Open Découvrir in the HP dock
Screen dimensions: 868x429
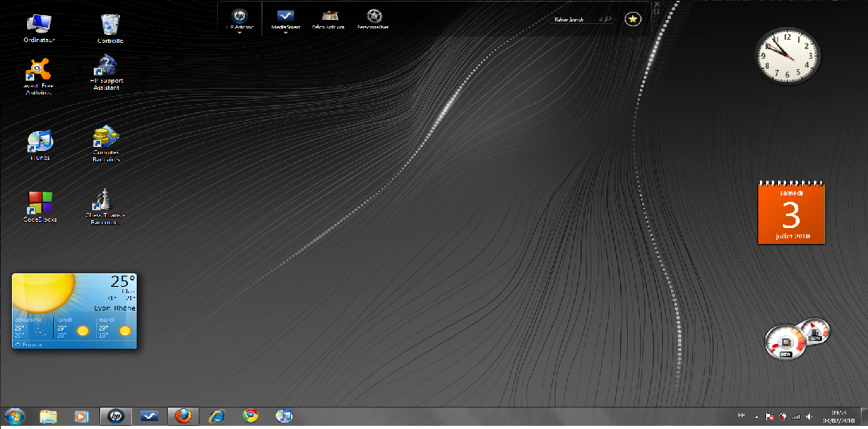(x=329, y=17)
